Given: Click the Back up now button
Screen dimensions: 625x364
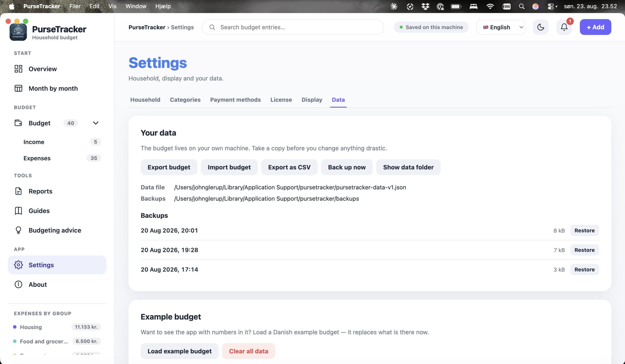Looking at the screenshot, I should point(347,167).
